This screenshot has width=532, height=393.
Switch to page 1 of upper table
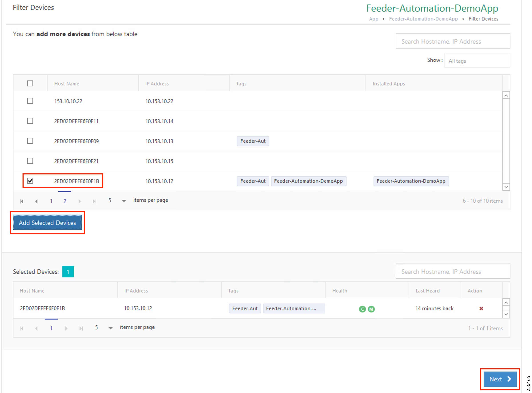pos(51,201)
